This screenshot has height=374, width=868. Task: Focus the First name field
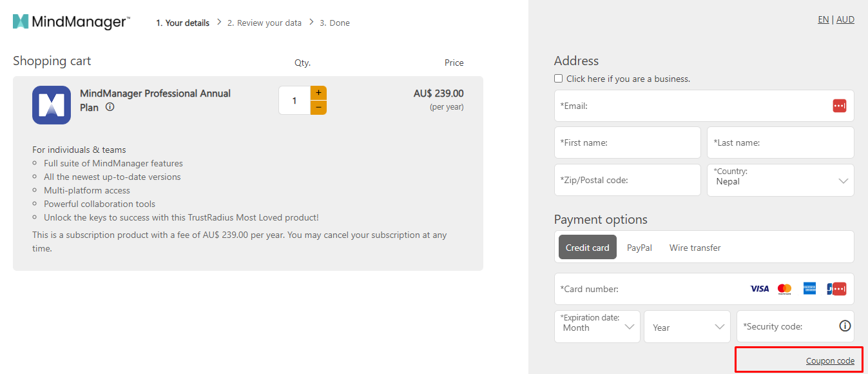(x=627, y=143)
